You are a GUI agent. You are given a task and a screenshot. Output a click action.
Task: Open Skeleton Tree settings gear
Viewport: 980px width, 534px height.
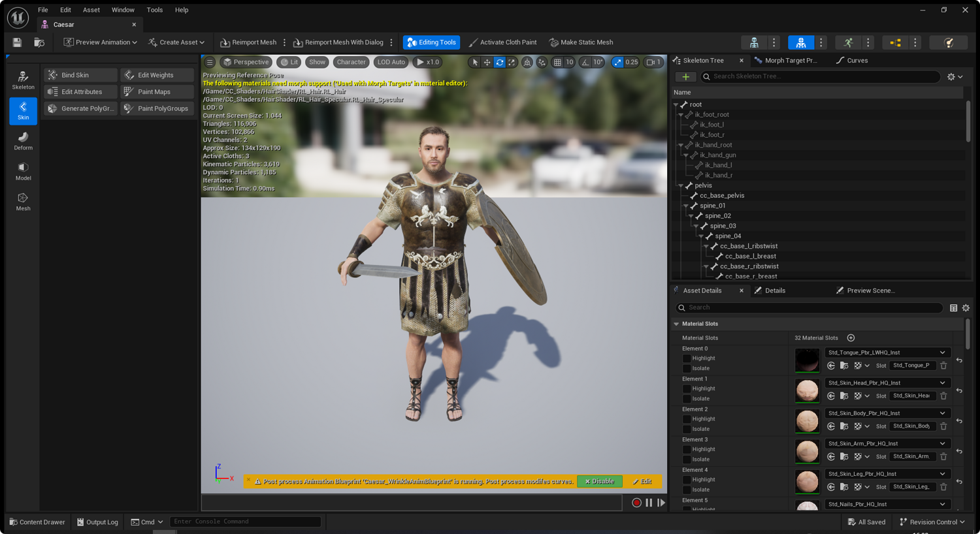click(955, 76)
